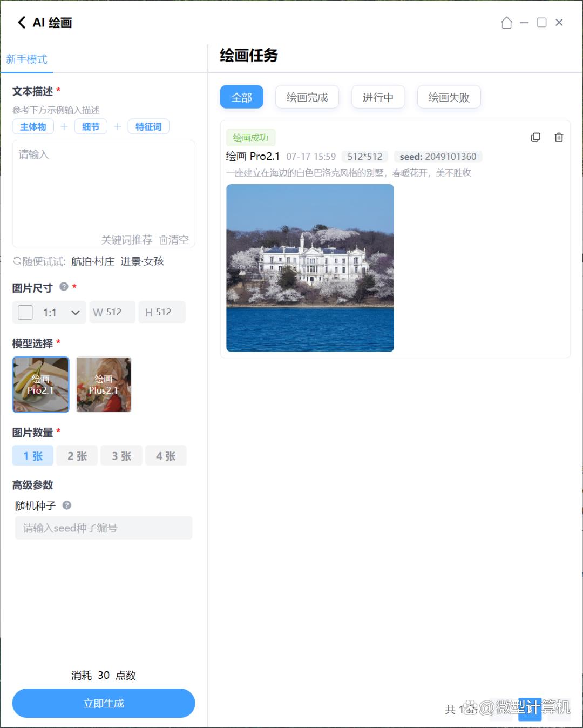The image size is (583, 728).
Task: Click the 消耗 30 点数 text
Action: pyautogui.click(x=104, y=675)
